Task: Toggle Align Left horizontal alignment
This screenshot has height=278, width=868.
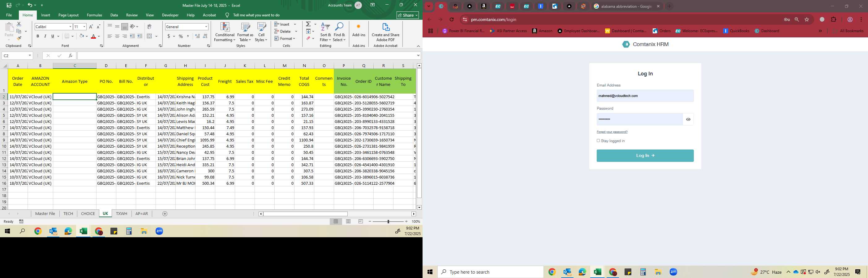Action: click(110, 36)
